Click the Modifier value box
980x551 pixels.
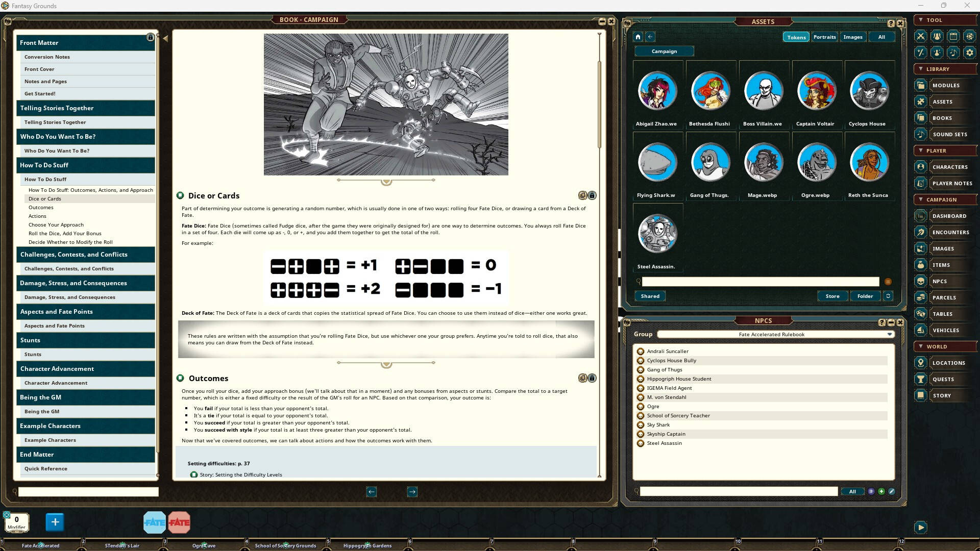coord(16,522)
